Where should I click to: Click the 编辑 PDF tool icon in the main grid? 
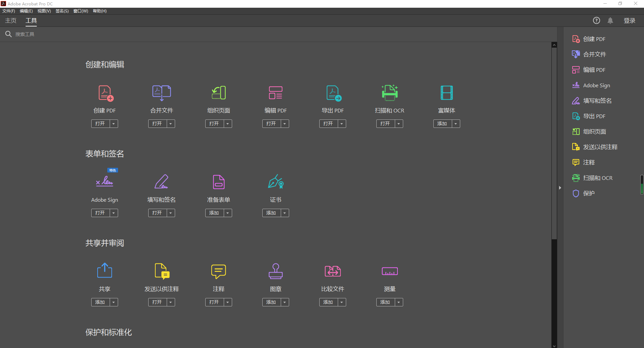click(276, 93)
